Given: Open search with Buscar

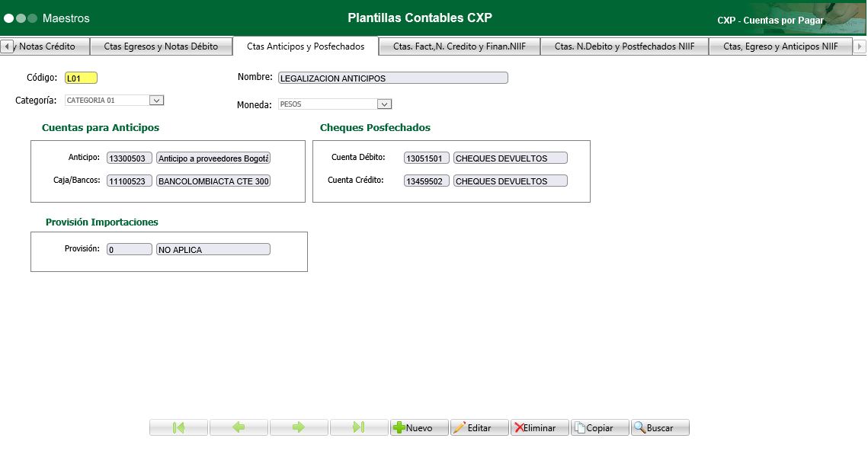Looking at the screenshot, I should pyautogui.click(x=661, y=427).
